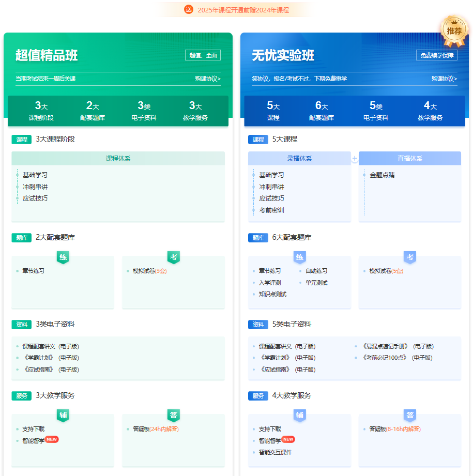Expand the 课程体系 section header
Screen dimensions: 473x476
(x=118, y=158)
